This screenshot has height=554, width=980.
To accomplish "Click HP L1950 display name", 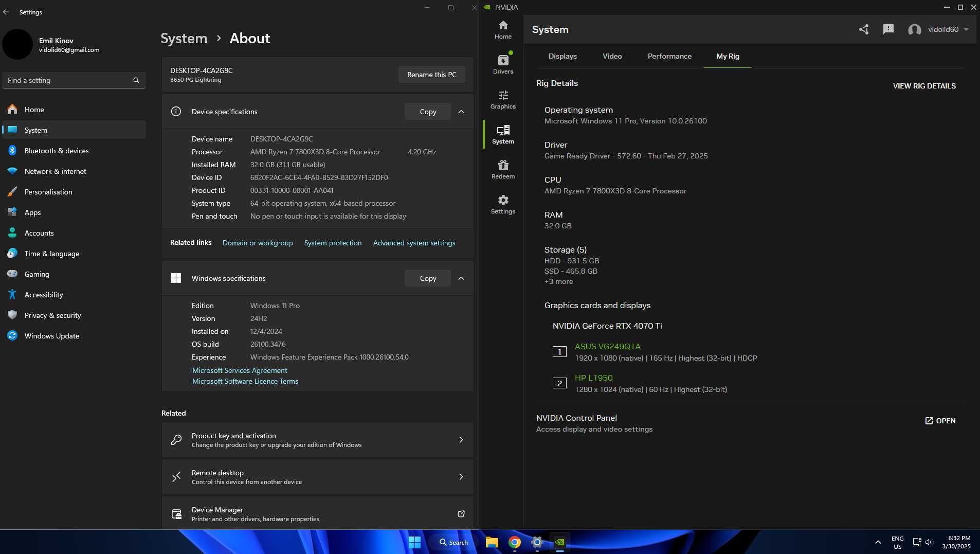I will (x=593, y=378).
